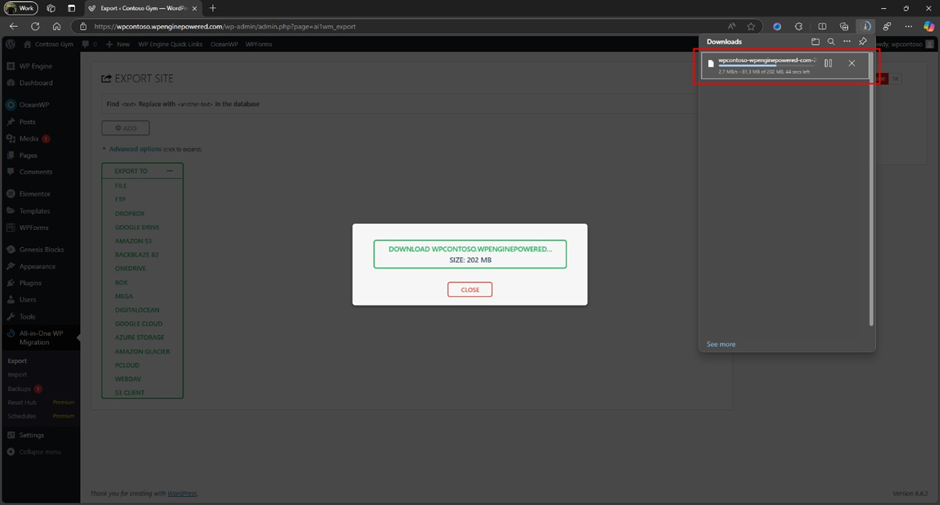Screen dimensions: 940x505
Task: Open more options in Downloads panel
Action: (846, 41)
